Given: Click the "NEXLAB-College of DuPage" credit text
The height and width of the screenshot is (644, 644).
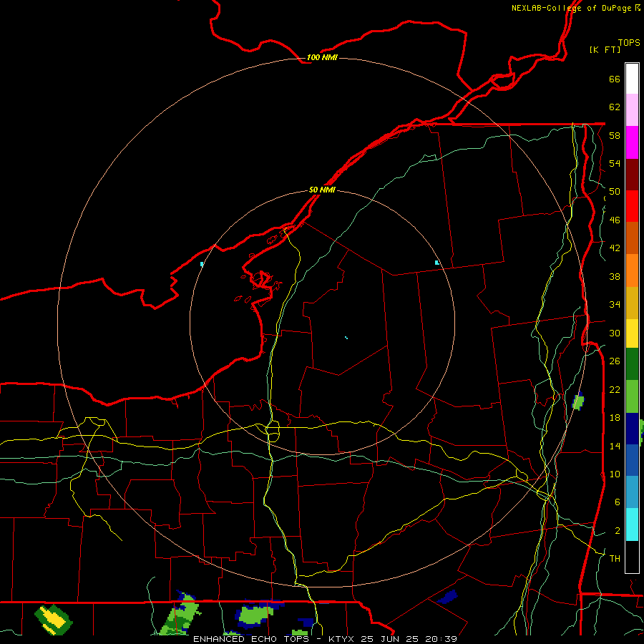Looking at the screenshot, I should point(571,8).
